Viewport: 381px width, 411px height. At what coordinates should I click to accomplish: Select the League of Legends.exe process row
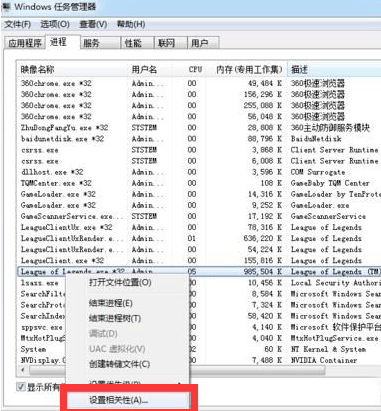(199, 272)
